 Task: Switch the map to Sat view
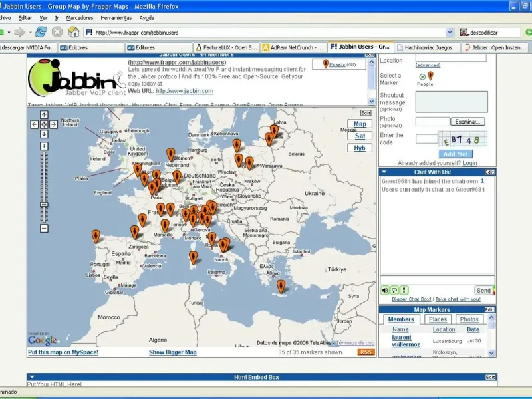360,136
